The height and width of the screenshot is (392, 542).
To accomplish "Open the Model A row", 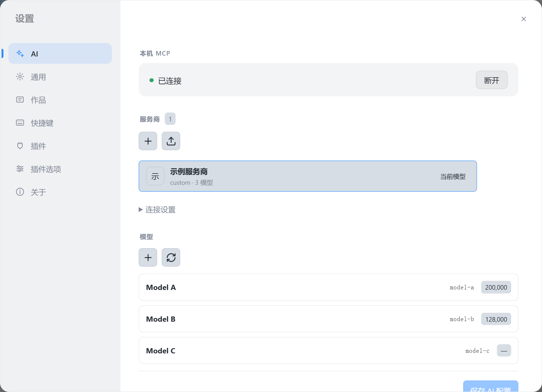I will [x=328, y=287].
